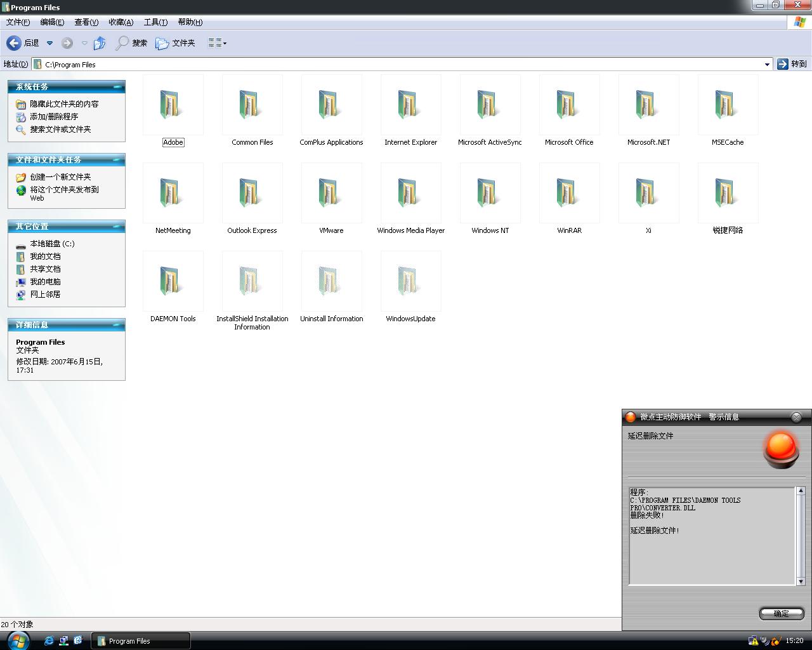Click the Back (后退) toolbar button
The image size is (812, 650).
(x=23, y=43)
